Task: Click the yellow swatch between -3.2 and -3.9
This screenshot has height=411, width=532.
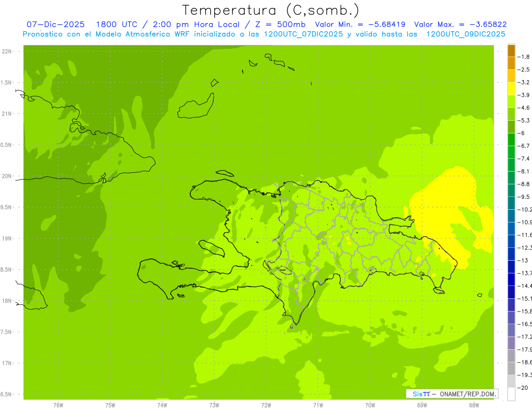Action: coord(511,88)
